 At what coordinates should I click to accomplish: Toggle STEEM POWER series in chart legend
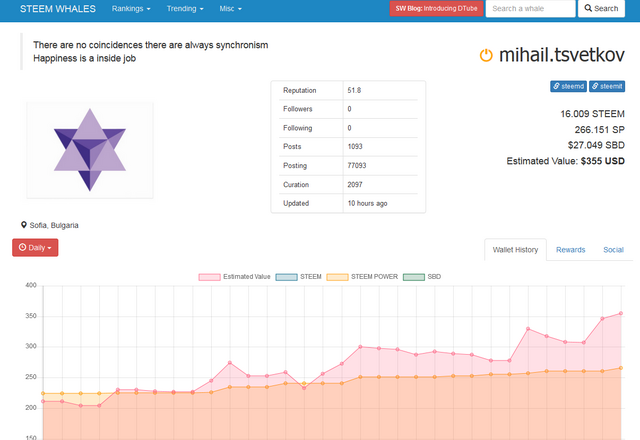pos(362,277)
